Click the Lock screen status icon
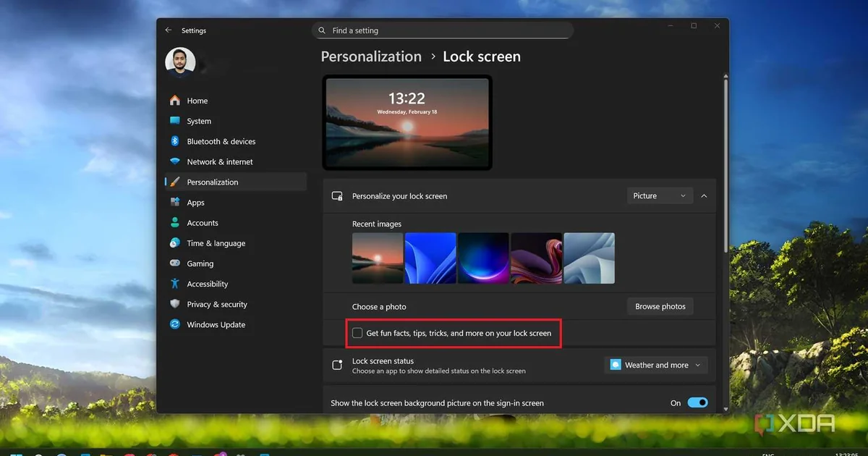This screenshot has height=456, width=868. tap(337, 366)
